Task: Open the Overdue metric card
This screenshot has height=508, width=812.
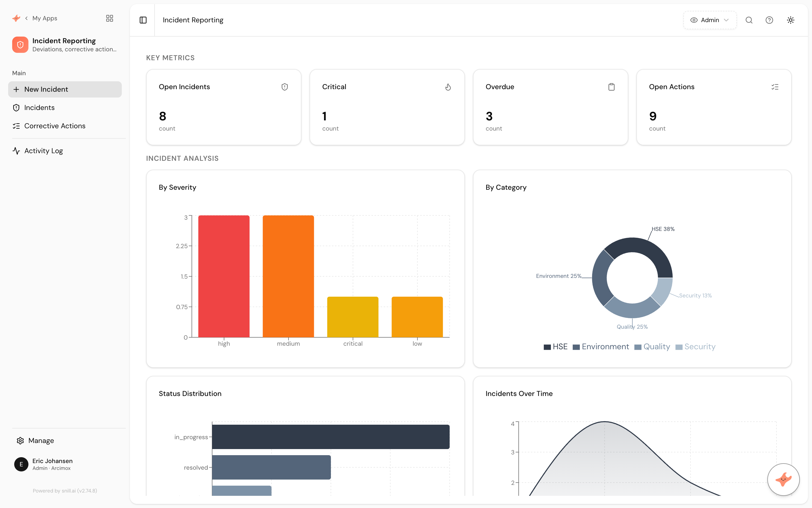Action: click(551, 107)
